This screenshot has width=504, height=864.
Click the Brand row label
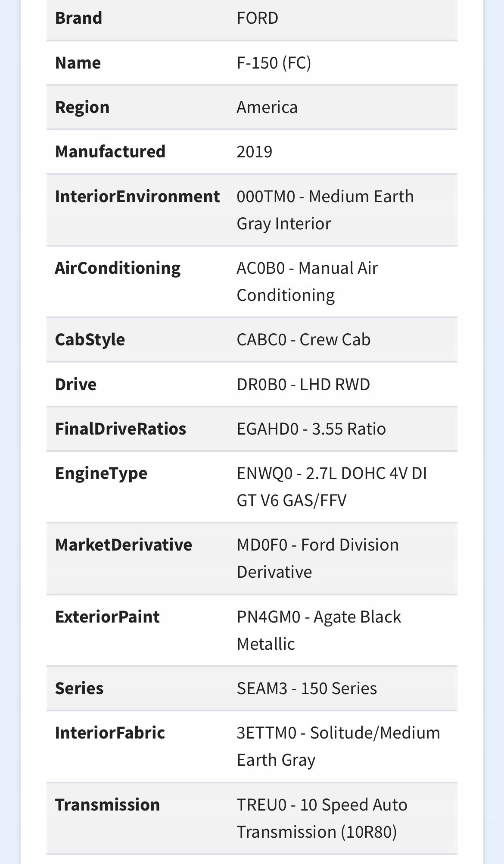pyautogui.click(x=78, y=18)
